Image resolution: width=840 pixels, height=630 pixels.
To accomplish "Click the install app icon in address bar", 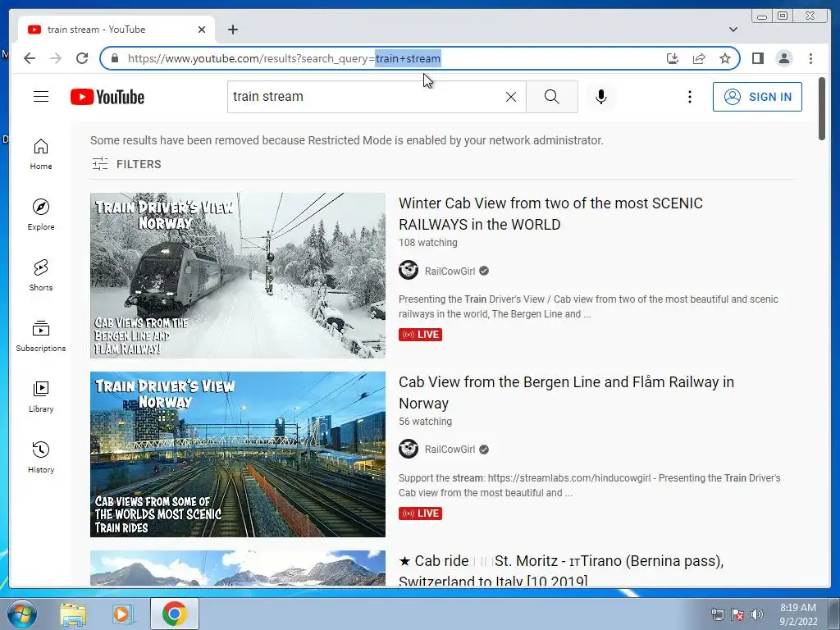I will 673,58.
